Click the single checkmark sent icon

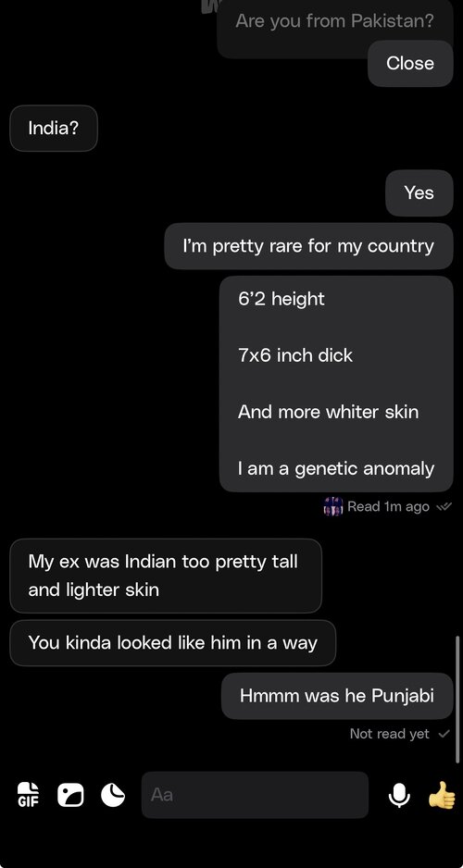444,734
